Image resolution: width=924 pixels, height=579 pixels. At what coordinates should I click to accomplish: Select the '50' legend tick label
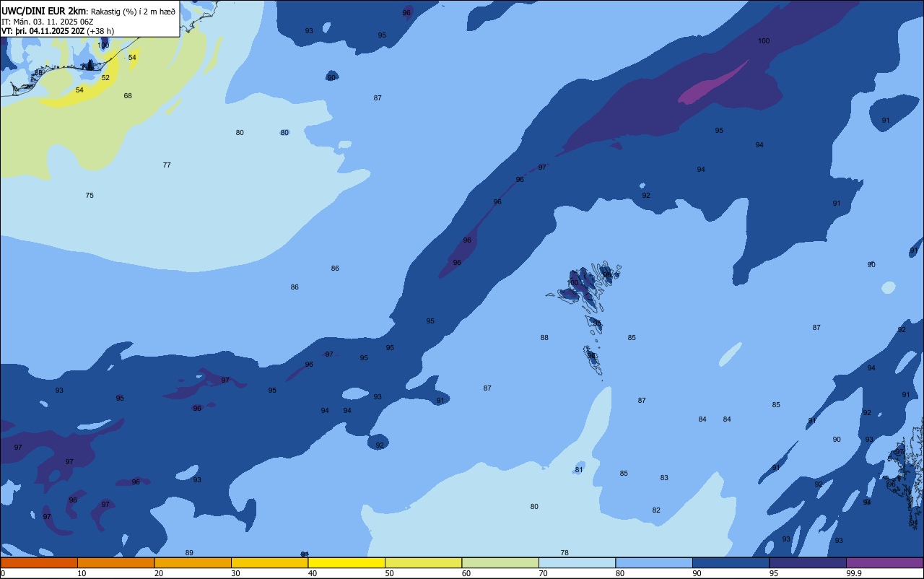389,573
